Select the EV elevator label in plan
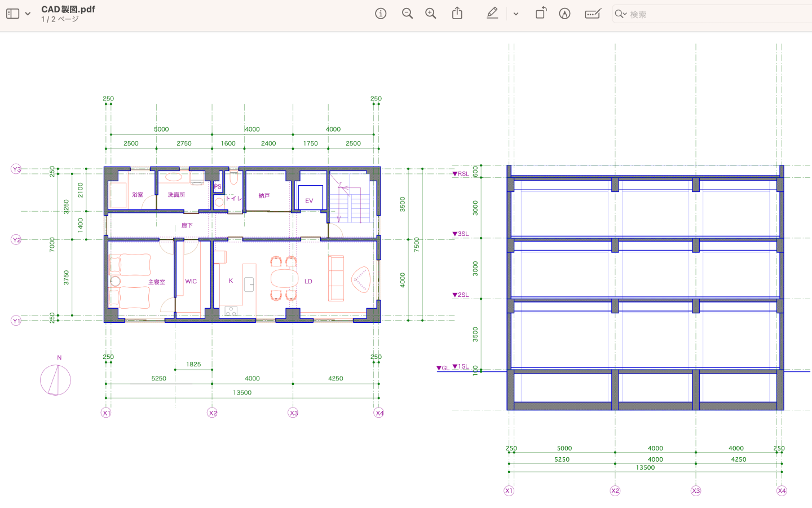 click(x=309, y=200)
